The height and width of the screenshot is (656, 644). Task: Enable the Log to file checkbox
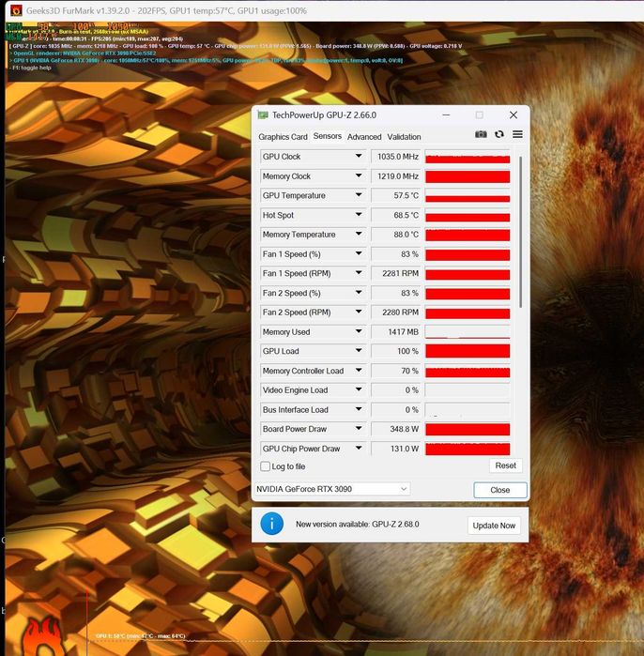click(266, 466)
